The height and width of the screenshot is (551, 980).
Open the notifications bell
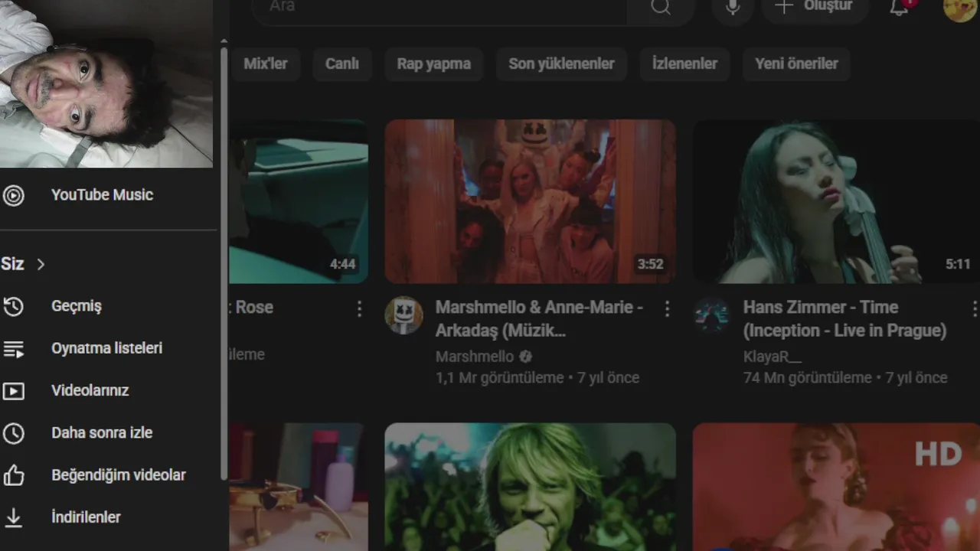[899, 8]
